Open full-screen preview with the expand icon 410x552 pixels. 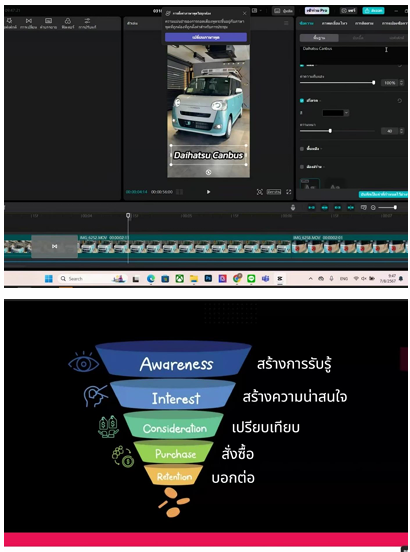pos(289,192)
